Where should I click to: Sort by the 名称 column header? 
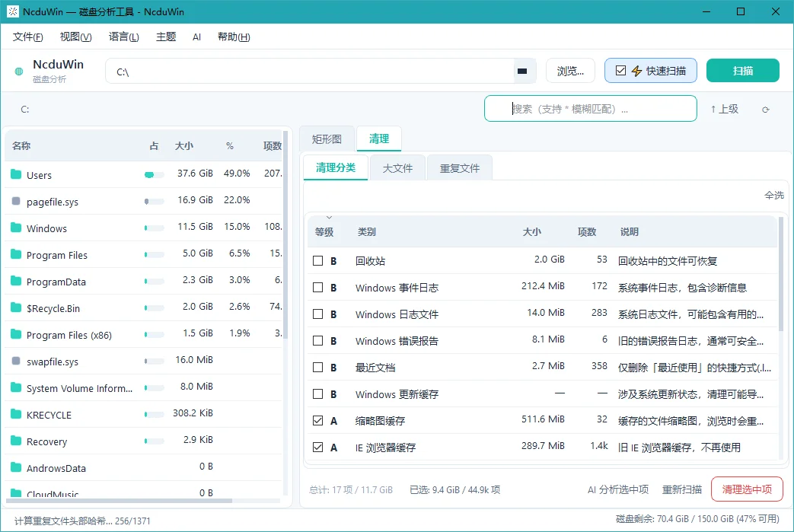tap(21, 146)
